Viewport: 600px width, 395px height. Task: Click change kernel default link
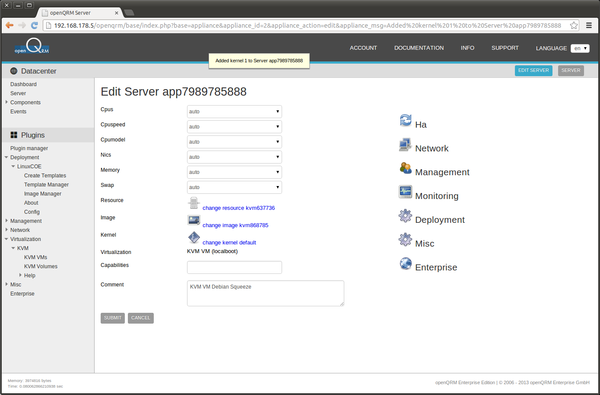(x=229, y=242)
